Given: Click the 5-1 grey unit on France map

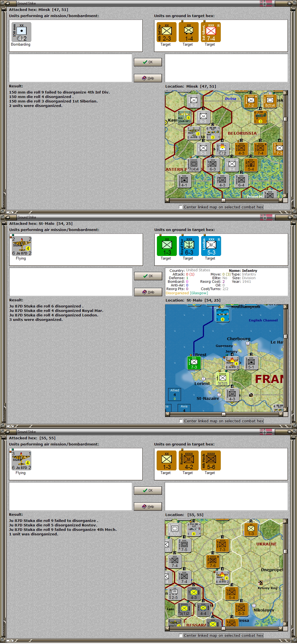Looking at the screenshot, I should [251, 363].
